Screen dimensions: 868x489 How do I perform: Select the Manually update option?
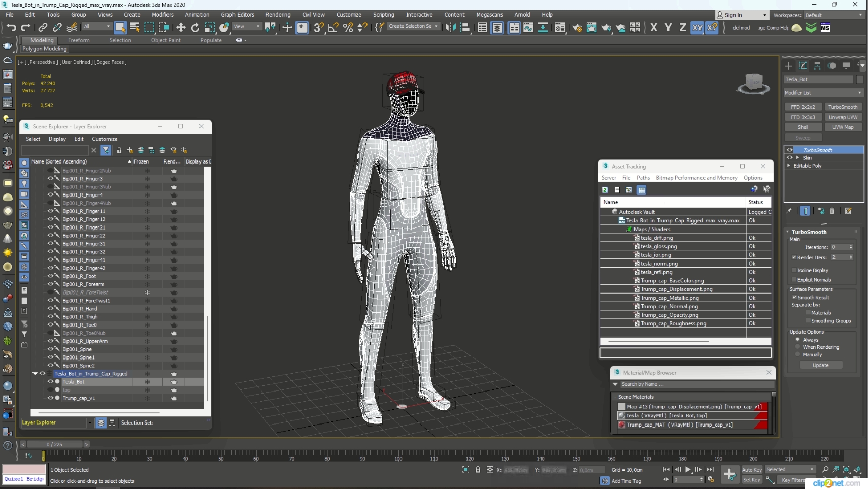(x=798, y=354)
